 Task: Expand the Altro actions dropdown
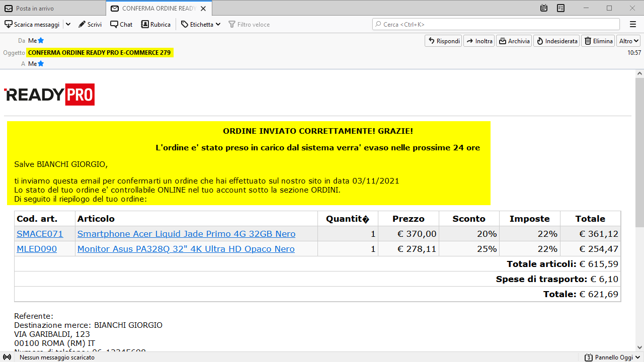[x=628, y=41]
